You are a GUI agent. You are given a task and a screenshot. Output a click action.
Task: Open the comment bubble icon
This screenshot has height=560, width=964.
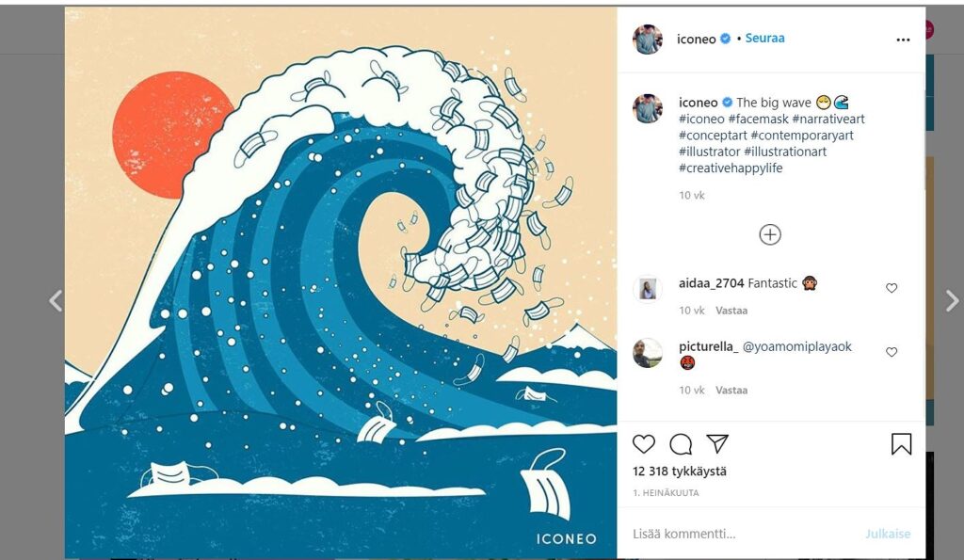pyautogui.click(x=681, y=444)
